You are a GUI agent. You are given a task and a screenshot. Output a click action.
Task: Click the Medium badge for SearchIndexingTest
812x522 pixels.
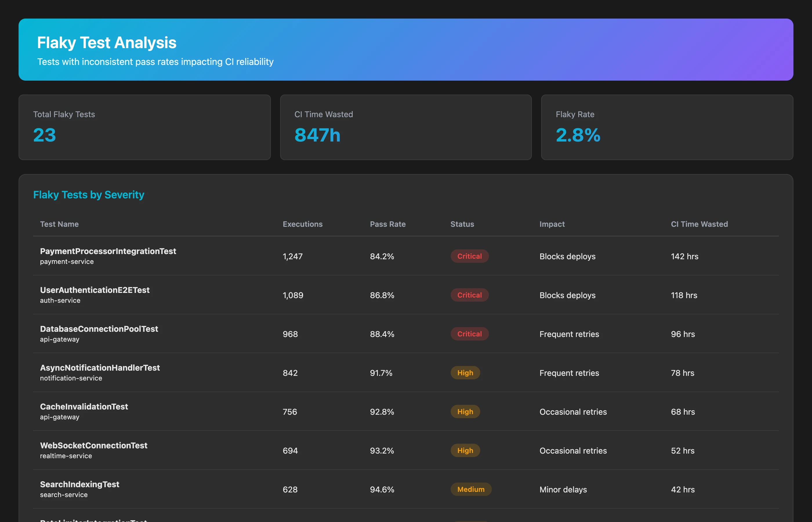[x=471, y=489]
